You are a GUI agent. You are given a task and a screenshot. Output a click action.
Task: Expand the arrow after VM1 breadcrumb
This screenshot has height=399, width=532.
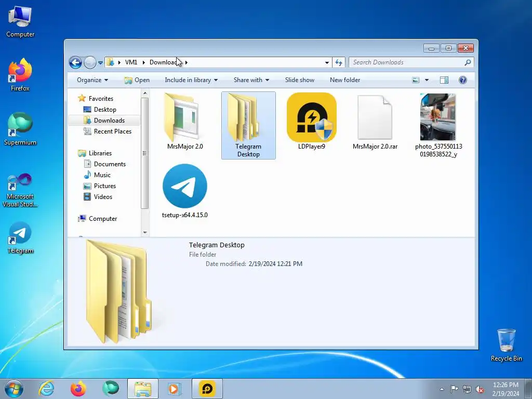(x=144, y=62)
